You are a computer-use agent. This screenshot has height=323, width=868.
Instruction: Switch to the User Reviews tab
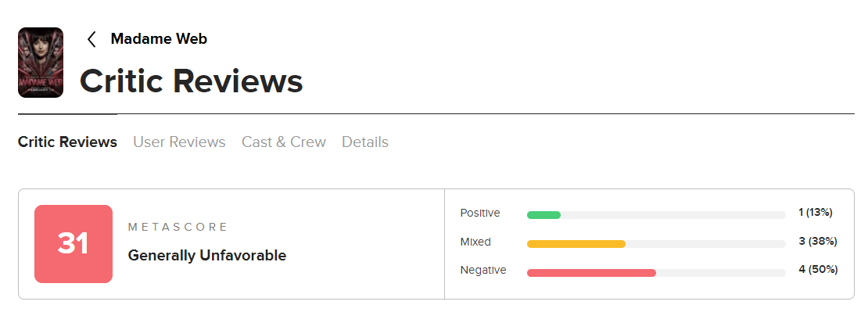coord(179,142)
